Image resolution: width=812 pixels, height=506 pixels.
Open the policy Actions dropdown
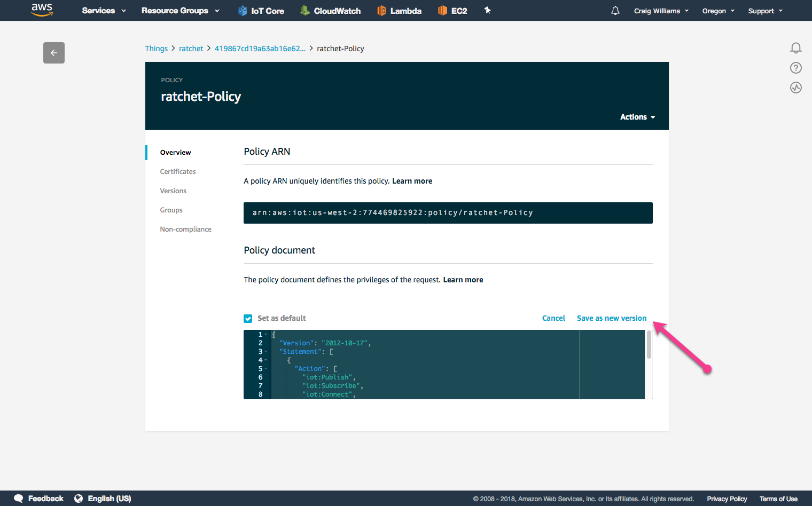pos(637,117)
